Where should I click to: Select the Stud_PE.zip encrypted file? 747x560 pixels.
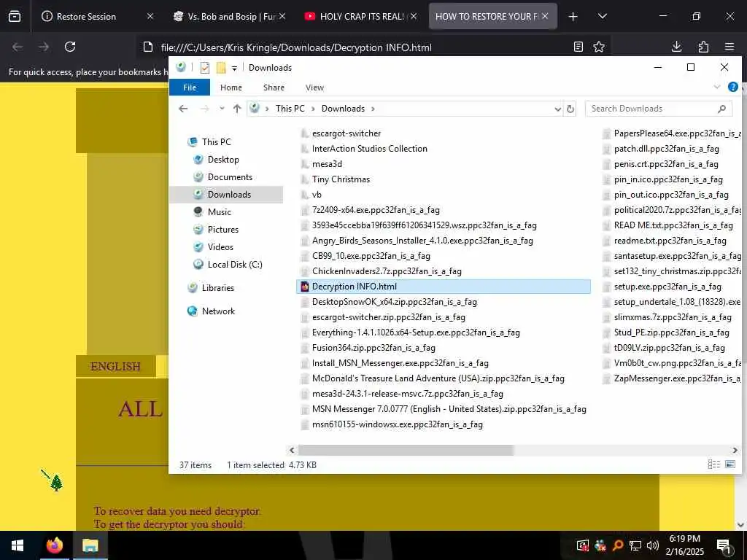pos(671,332)
